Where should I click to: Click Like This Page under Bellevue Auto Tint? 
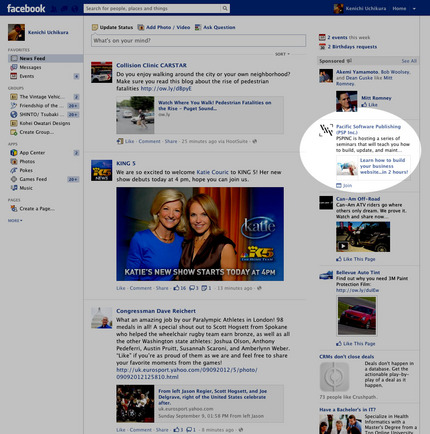pos(356,343)
